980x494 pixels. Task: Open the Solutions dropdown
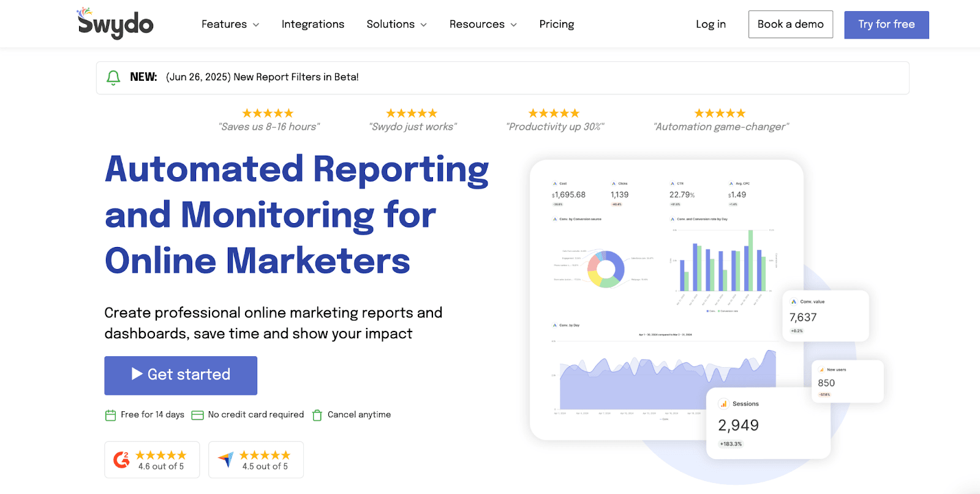pyautogui.click(x=396, y=25)
